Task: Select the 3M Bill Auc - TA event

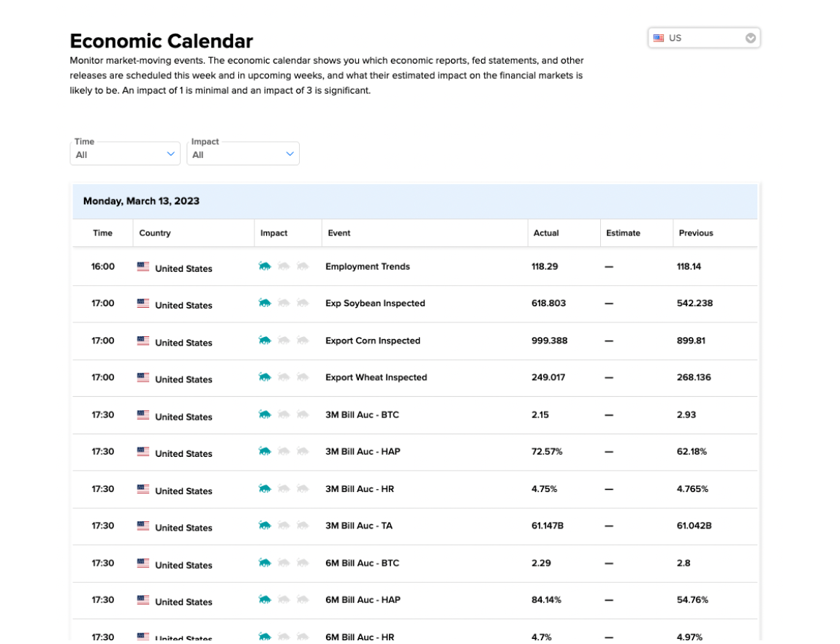Action: point(359,526)
